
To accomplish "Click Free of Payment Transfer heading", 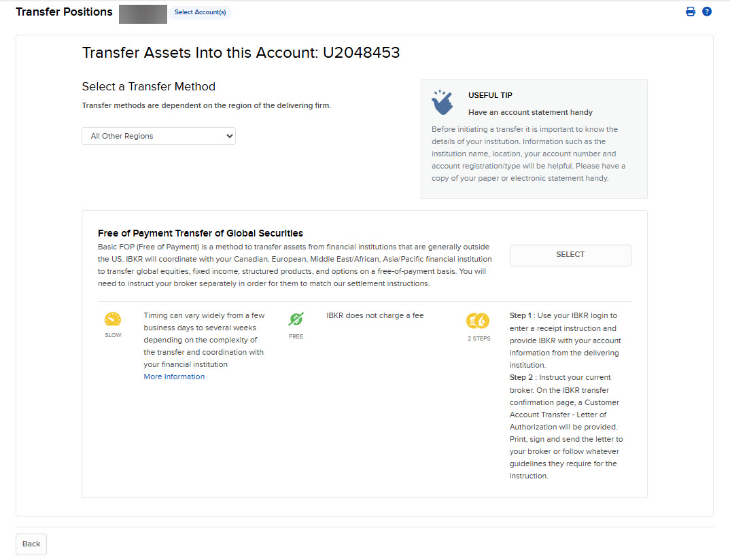I will 200,233.
